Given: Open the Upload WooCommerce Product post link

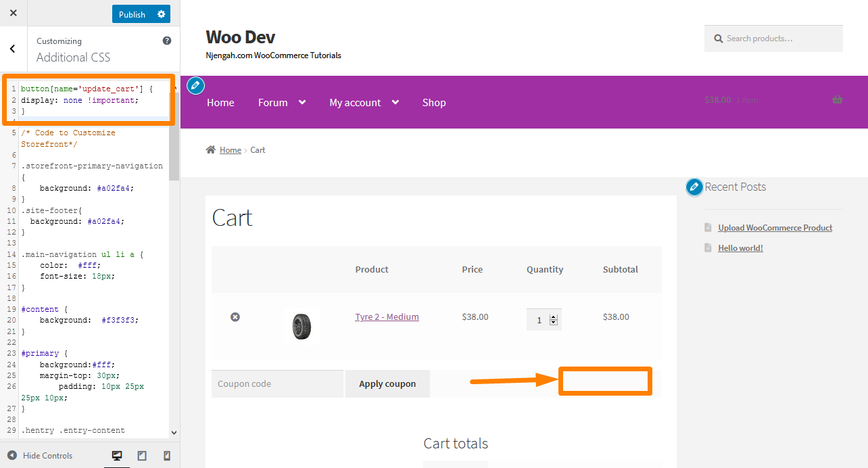Looking at the screenshot, I should [775, 228].
